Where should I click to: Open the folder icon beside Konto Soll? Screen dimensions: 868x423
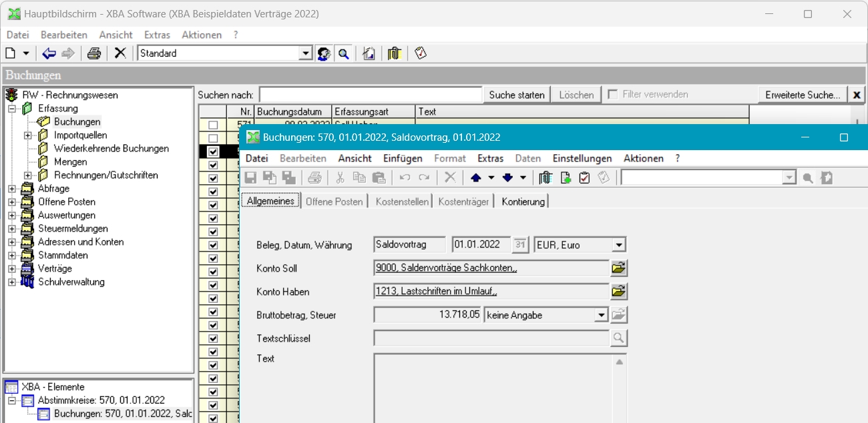pos(619,268)
